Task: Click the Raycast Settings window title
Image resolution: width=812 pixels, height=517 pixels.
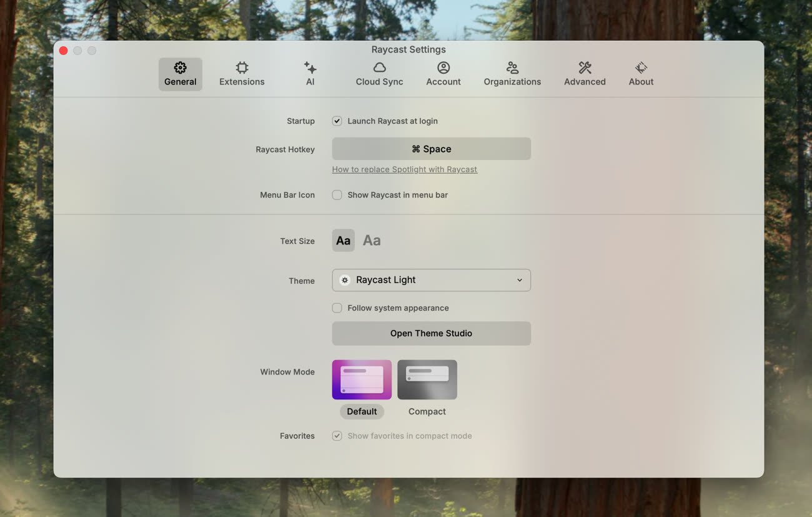Action: coord(408,49)
